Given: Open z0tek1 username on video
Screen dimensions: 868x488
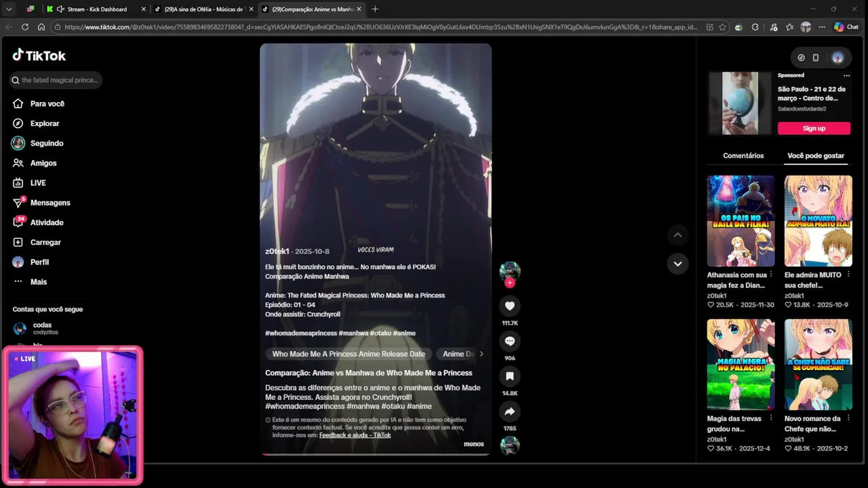Looking at the screenshot, I should tap(277, 251).
